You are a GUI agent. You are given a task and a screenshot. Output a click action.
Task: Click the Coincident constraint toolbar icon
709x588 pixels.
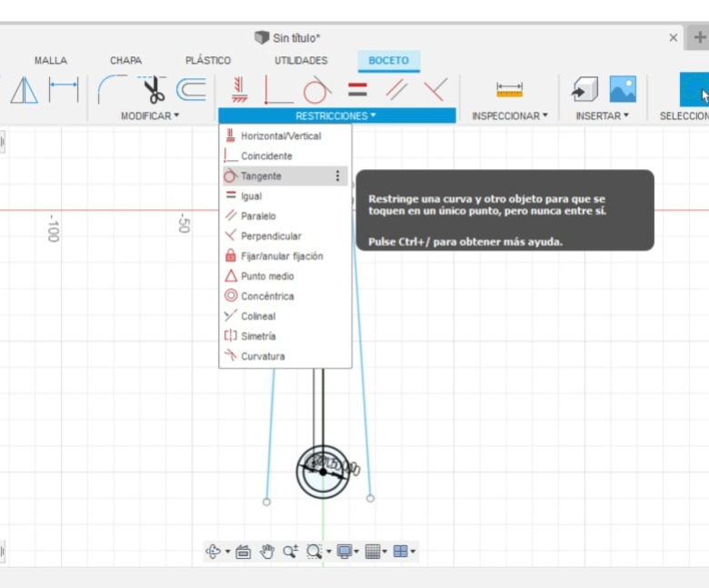pyautogui.click(x=278, y=90)
